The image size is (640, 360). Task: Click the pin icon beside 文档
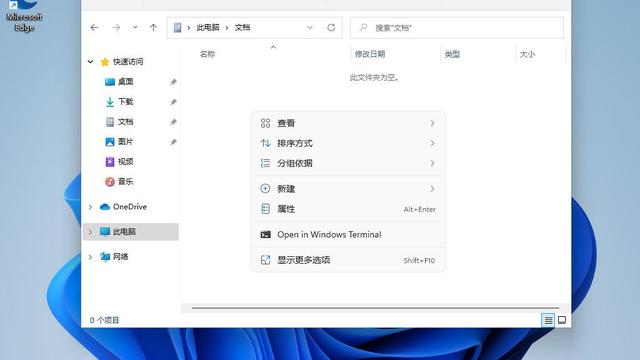[x=173, y=122]
